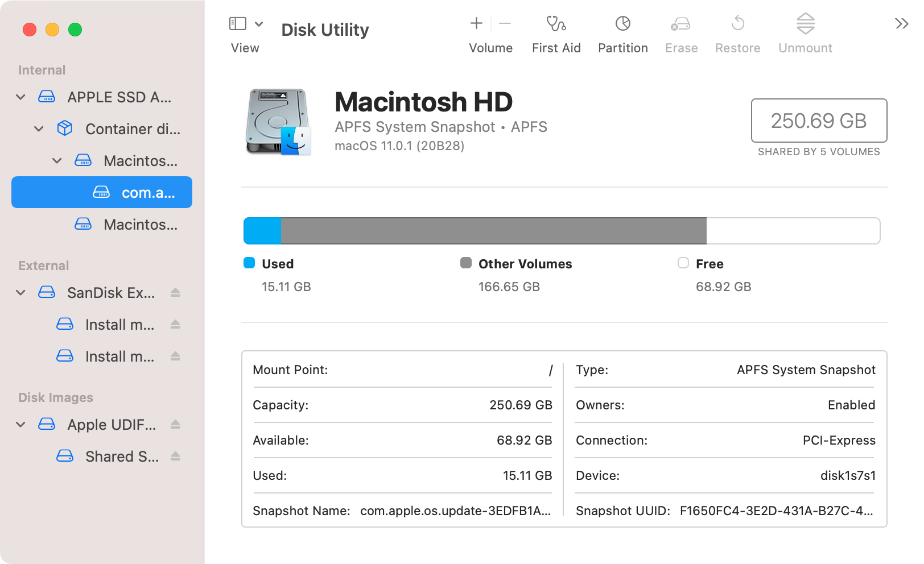Open the Partition pie icon

pyautogui.click(x=623, y=23)
